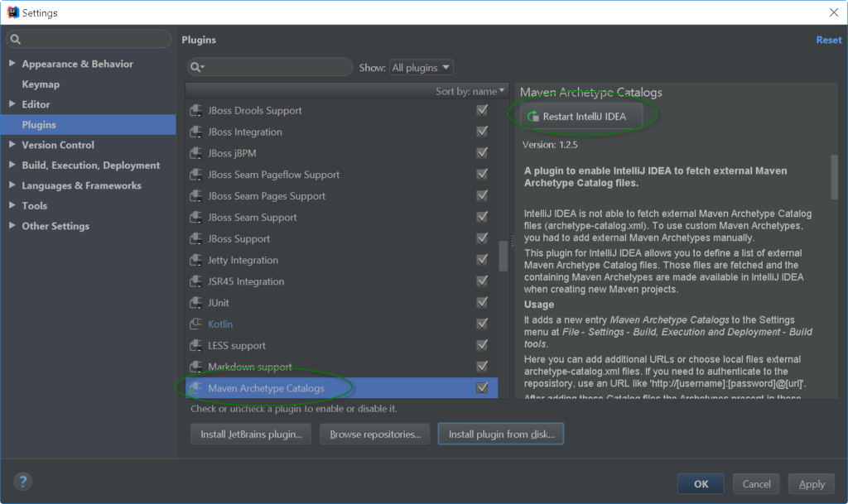Select the LESS support plugin row

click(342, 345)
